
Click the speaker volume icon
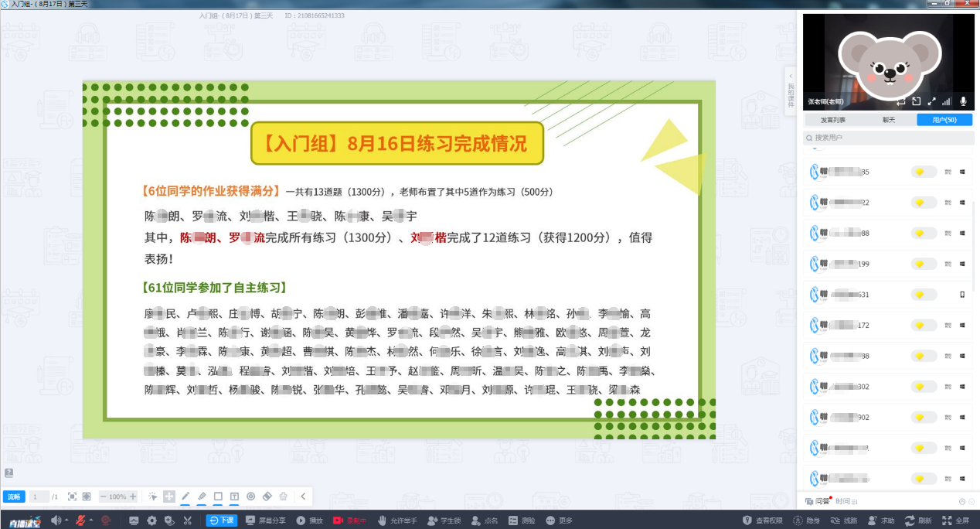pos(56,520)
